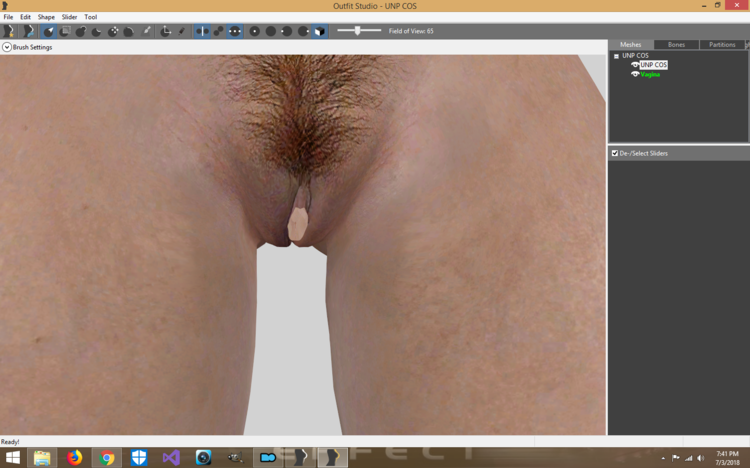Open the Windows Start menu
750x468 pixels.
[x=13, y=458]
